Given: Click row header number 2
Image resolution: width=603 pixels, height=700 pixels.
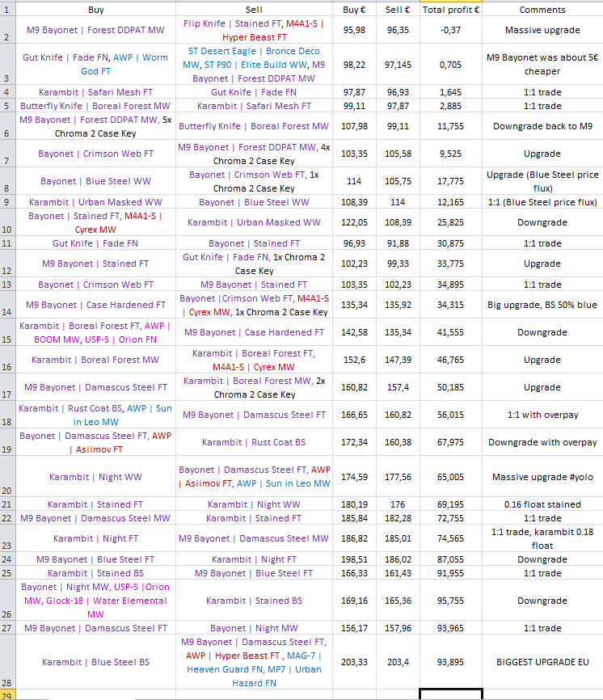Looking at the screenshot, I should pyautogui.click(x=7, y=30).
